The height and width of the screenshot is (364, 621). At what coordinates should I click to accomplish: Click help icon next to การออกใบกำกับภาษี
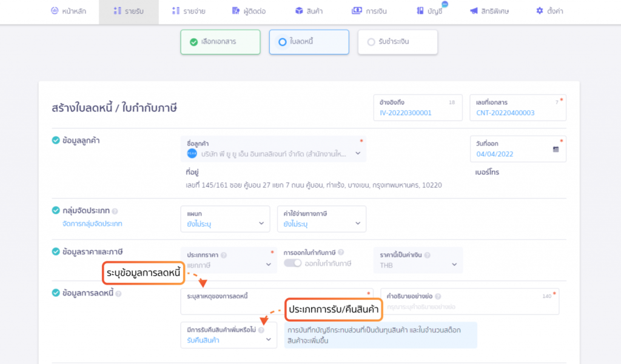tap(341, 253)
